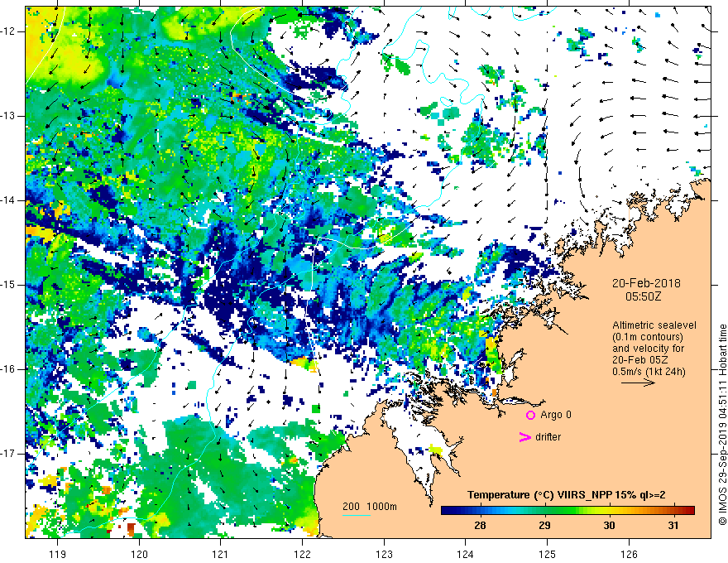This screenshot has height=563, width=728.
Task: Click latitude axis label -12
Action: [x=8, y=31]
